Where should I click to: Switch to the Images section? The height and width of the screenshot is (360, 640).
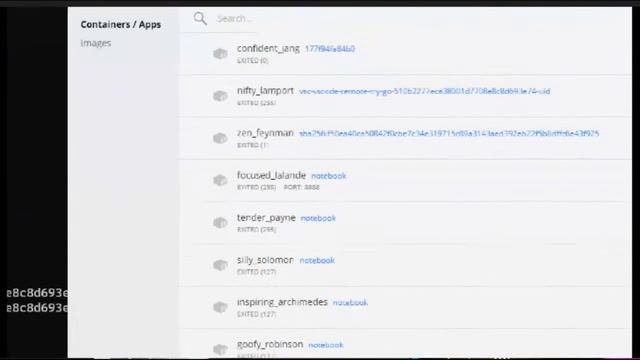(x=96, y=43)
